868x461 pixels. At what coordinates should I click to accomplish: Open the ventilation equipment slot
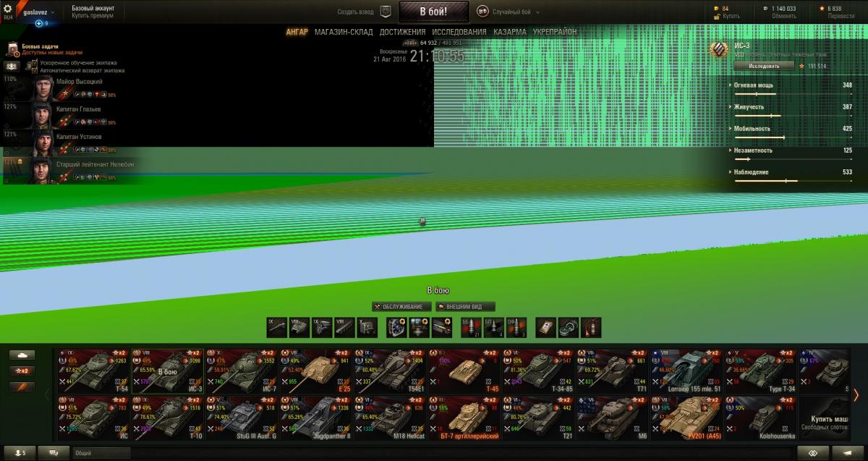397,327
